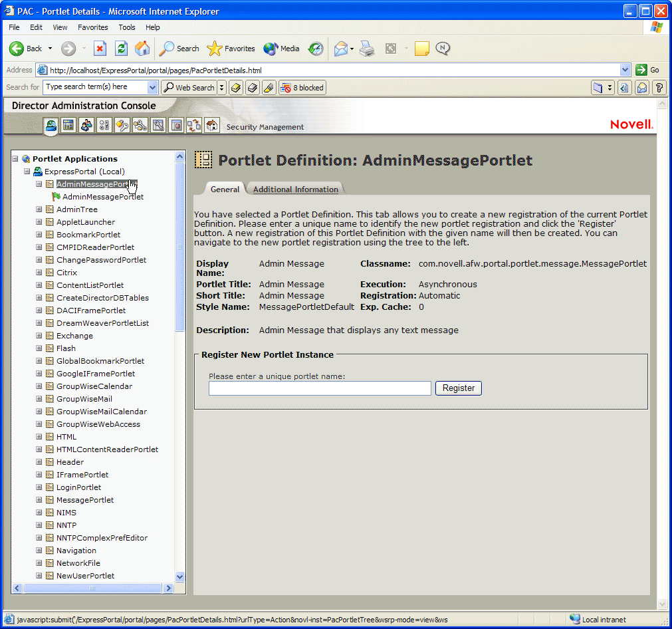
Task: Click the house Home console icon
Action: coord(212,125)
